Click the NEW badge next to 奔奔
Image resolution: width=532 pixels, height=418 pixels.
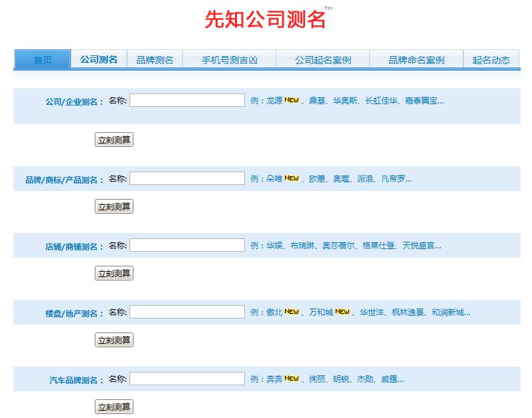pyautogui.click(x=292, y=379)
